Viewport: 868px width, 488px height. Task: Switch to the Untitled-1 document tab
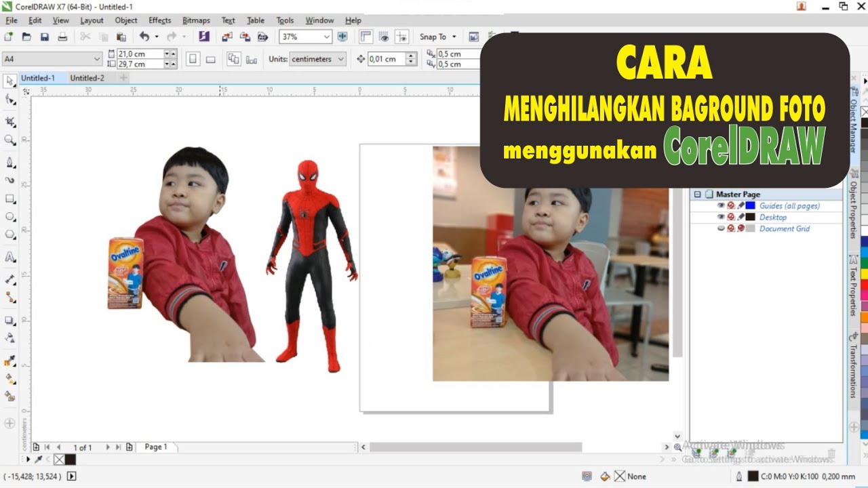38,78
